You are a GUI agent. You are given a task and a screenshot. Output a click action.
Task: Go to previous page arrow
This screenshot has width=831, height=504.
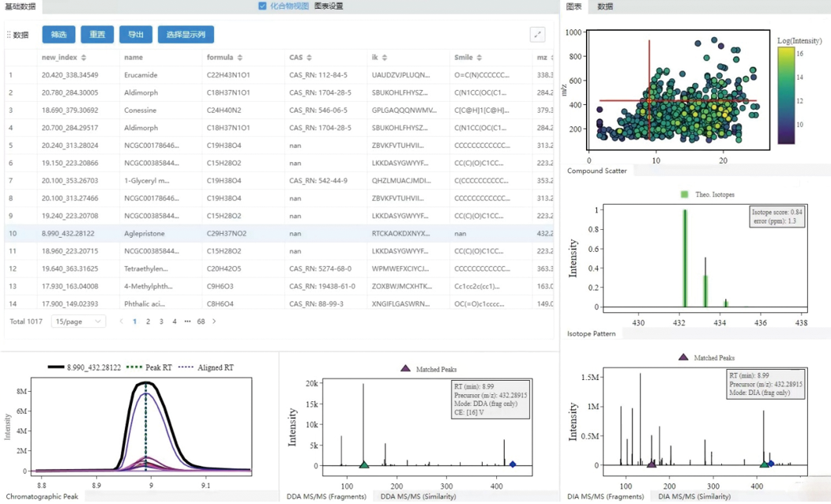point(121,322)
